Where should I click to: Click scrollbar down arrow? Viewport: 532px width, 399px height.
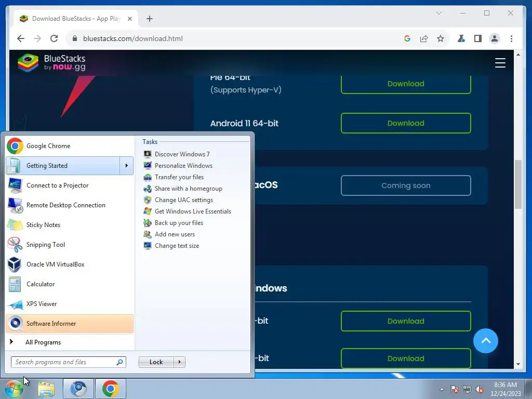[x=518, y=364]
